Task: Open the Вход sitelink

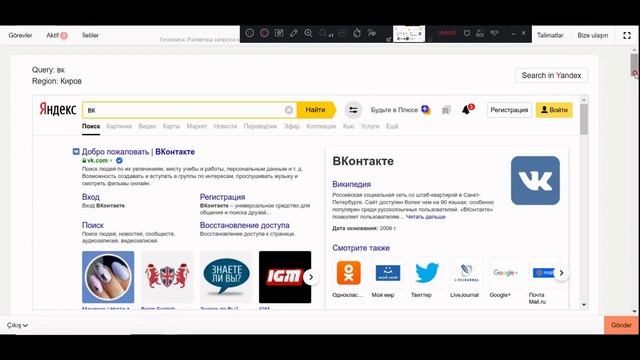Action: [x=91, y=197]
